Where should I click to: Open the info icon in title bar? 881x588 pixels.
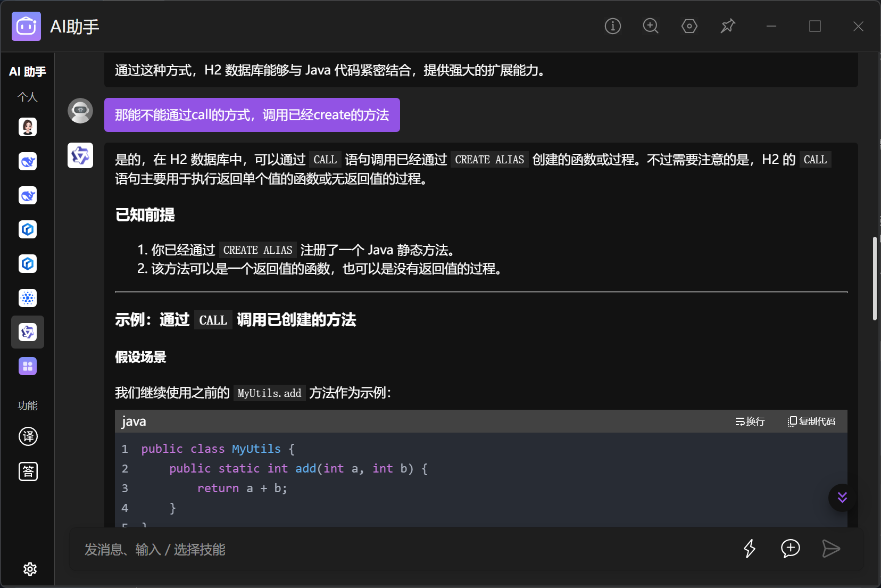pyautogui.click(x=612, y=26)
